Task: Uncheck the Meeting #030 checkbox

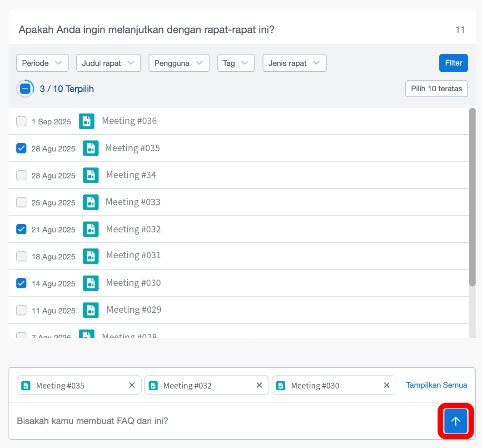Action: [21, 283]
